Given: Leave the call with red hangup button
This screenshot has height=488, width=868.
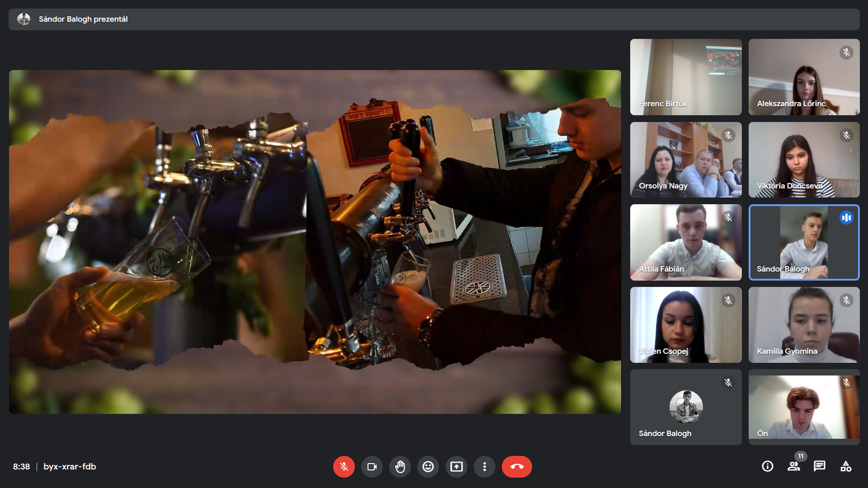Looking at the screenshot, I should tap(516, 467).
